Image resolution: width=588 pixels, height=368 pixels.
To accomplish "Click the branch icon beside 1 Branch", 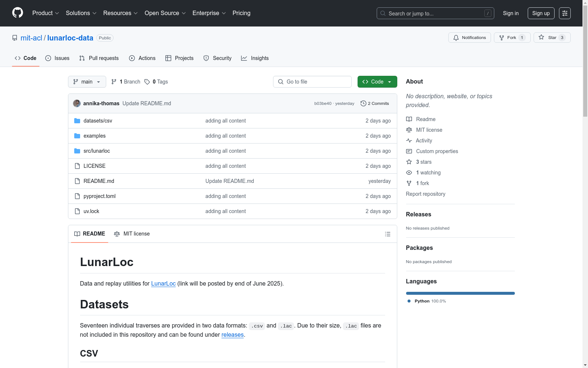I will [114, 82].
